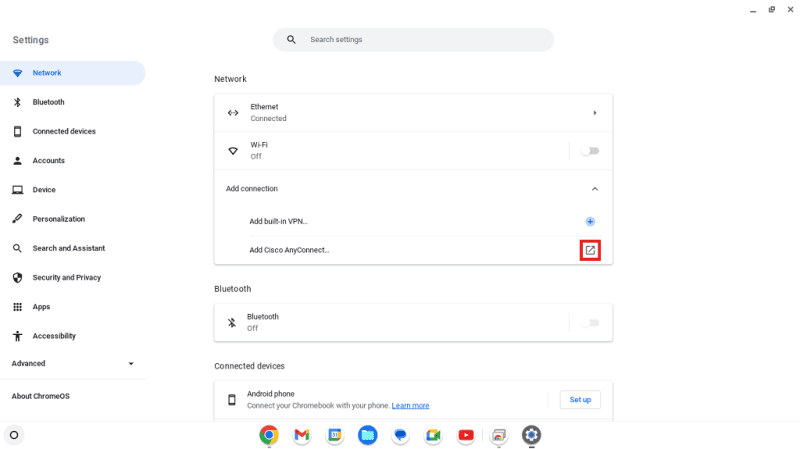Image resolution: width=800 pixels, height=449 pixels.
Task: Collapse the Add connection section
Action: pyautogui.click(x=594, y=188)
